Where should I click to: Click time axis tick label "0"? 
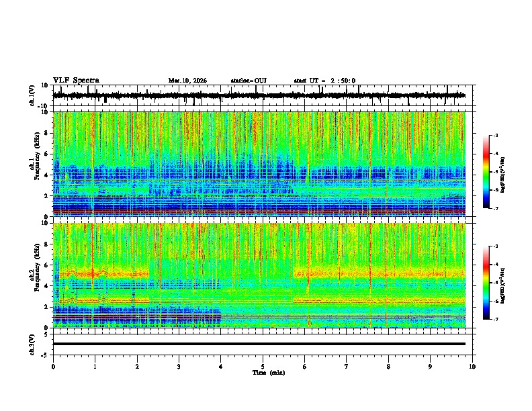(x=53, y=367)
